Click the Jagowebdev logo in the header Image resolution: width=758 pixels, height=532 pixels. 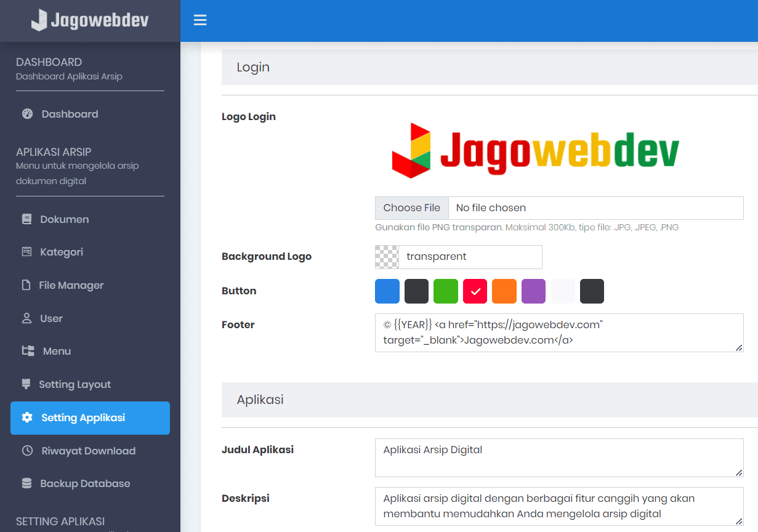pos(90,20)
